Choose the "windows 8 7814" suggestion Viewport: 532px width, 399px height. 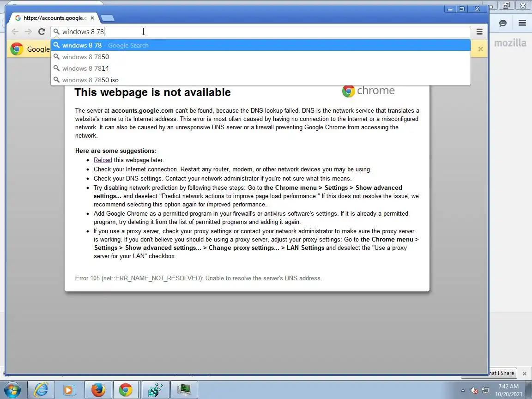point(260,68)
